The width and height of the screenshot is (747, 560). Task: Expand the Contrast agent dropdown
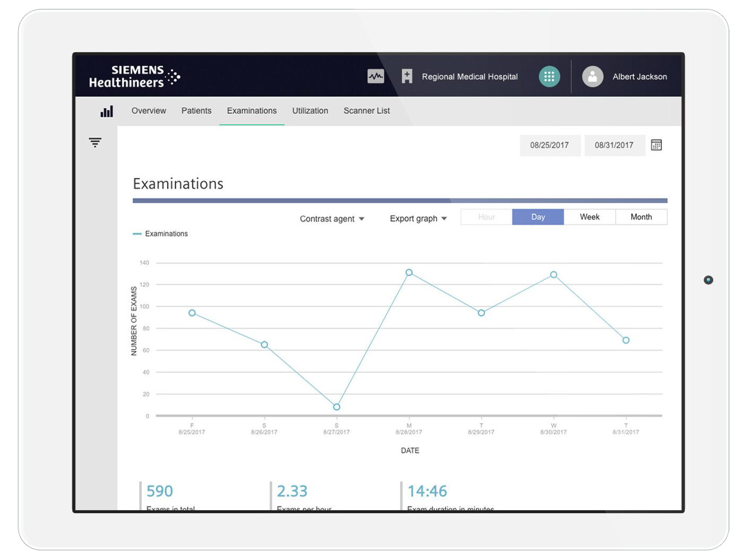(332, 218)
